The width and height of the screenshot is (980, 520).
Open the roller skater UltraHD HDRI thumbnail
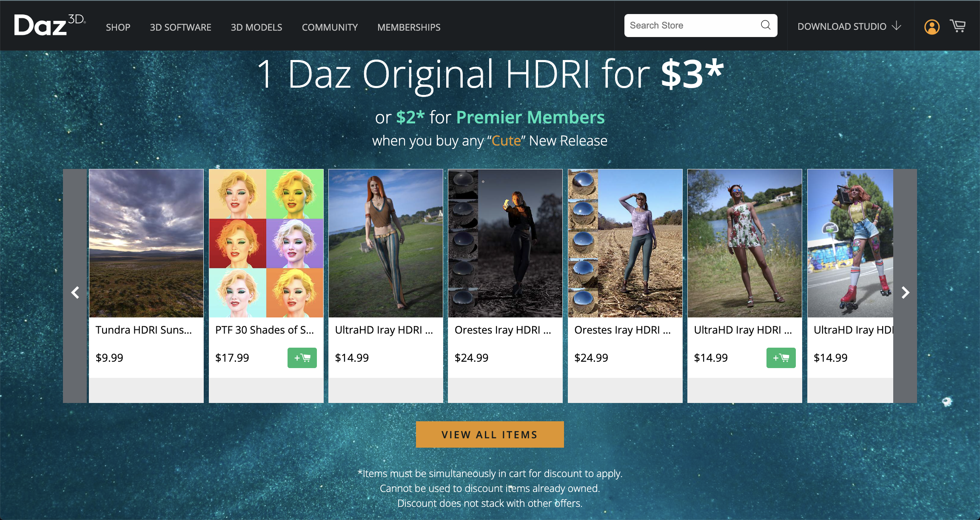(x=850, y=243)
